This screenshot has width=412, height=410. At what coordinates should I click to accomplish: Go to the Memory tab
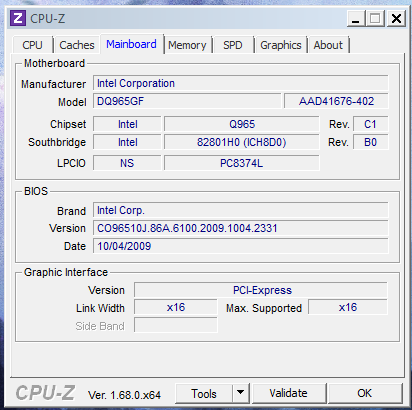click(x=187, y=45)
